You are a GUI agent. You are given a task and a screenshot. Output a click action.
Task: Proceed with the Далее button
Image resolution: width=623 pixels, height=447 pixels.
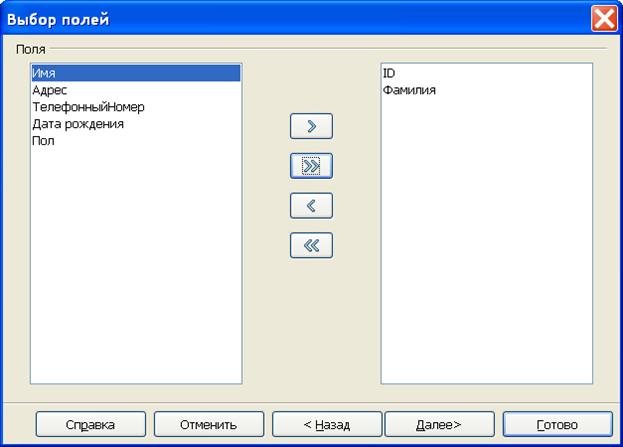(x=439, y=424)
